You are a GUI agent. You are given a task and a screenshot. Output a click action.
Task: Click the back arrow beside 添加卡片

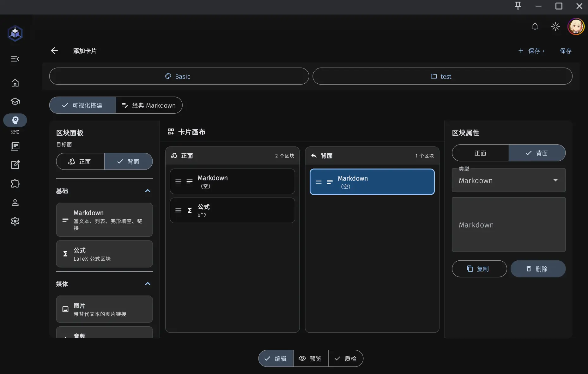click(54, 51)
